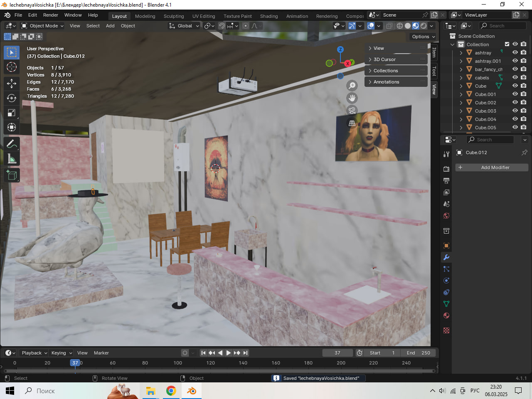Hide Cube.003 in viewport using eye icon
Image resolution: width=532 pixels, height=399 pixels.
coord(515,111)
